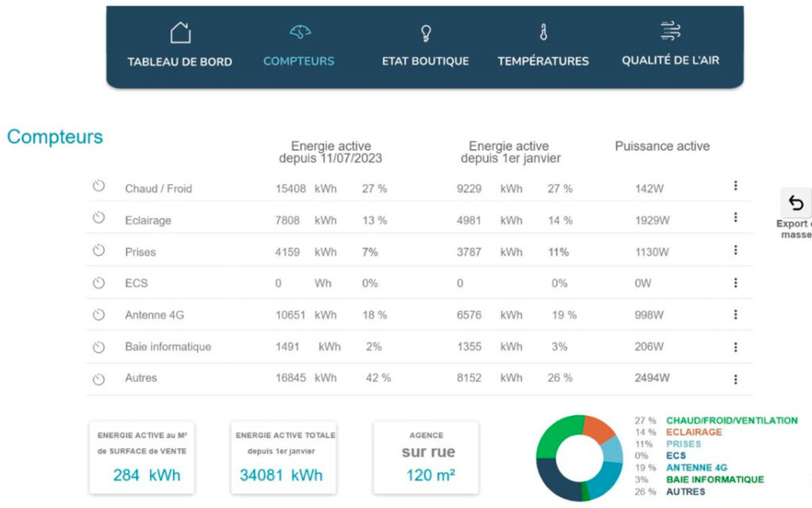Click the light bulb icon for Etat Boutique

tap(426, 33)
